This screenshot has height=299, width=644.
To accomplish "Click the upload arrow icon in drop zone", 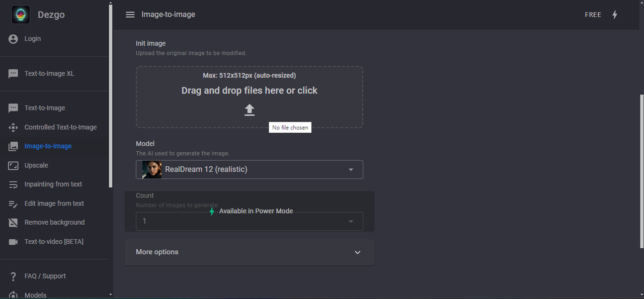I will pos(250,110).
